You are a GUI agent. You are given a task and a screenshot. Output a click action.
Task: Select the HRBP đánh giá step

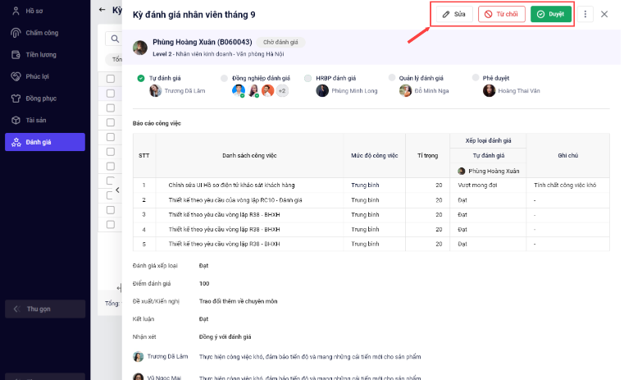pyautogui.click(x=335, y=78)
